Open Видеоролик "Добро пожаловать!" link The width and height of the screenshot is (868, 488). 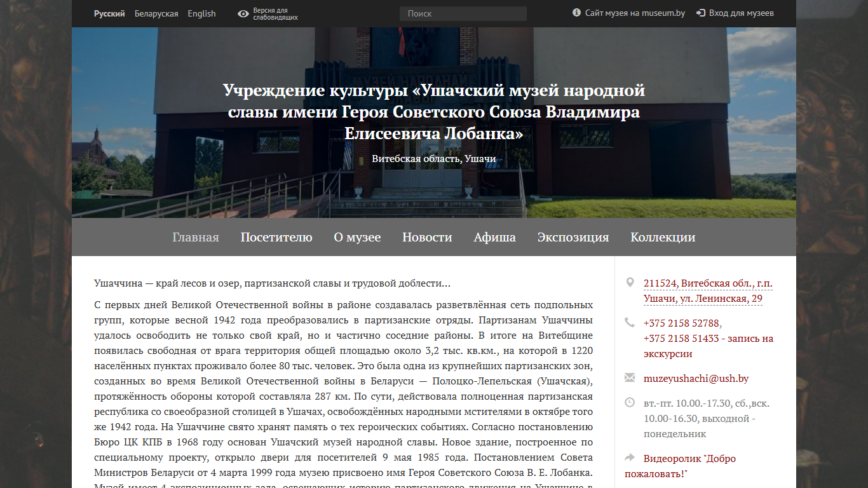680,466
